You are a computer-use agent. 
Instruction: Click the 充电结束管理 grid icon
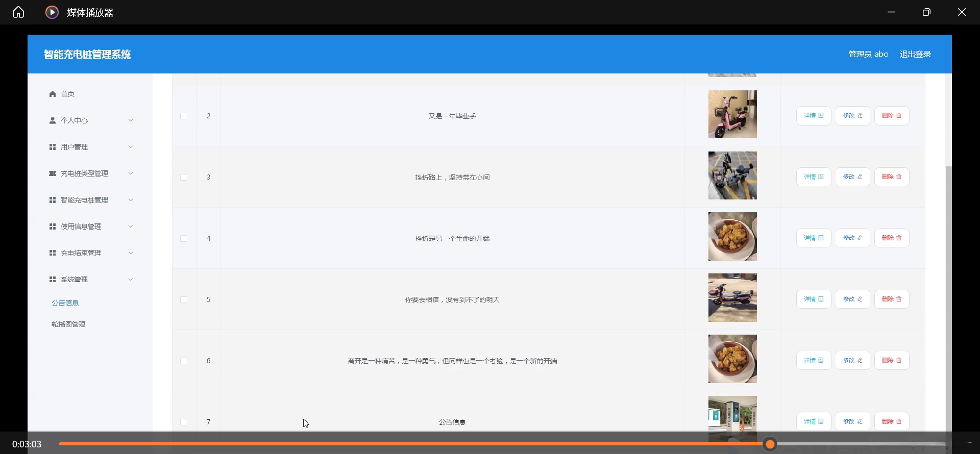pyautogui.click(x=53, y=253)
